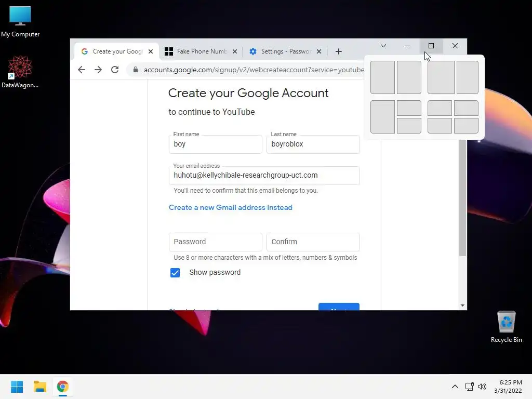This screenshot has width=532, height=399.
Task: Close the Settings - Passwords tab
Action: [x=318, y=51]
